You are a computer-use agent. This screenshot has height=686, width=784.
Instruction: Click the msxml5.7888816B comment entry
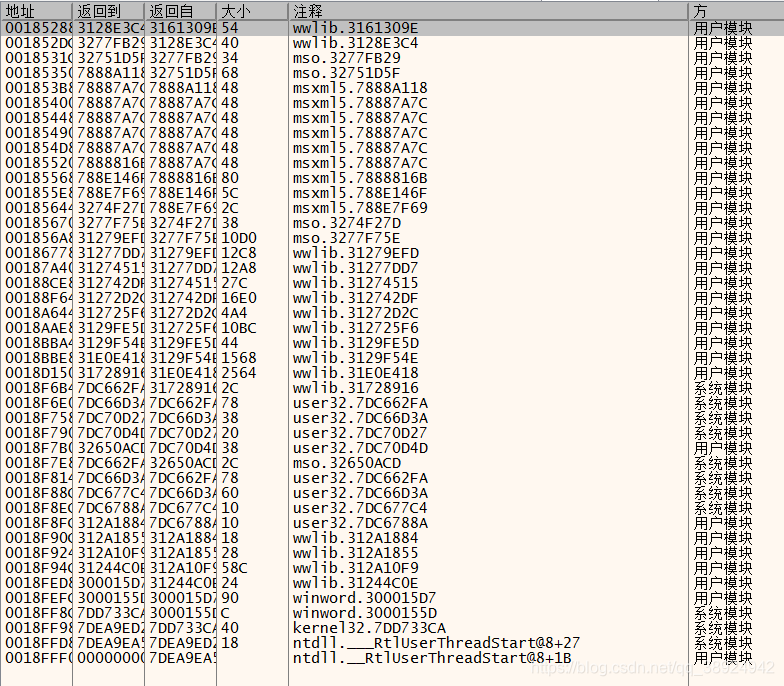coord(360,178)
